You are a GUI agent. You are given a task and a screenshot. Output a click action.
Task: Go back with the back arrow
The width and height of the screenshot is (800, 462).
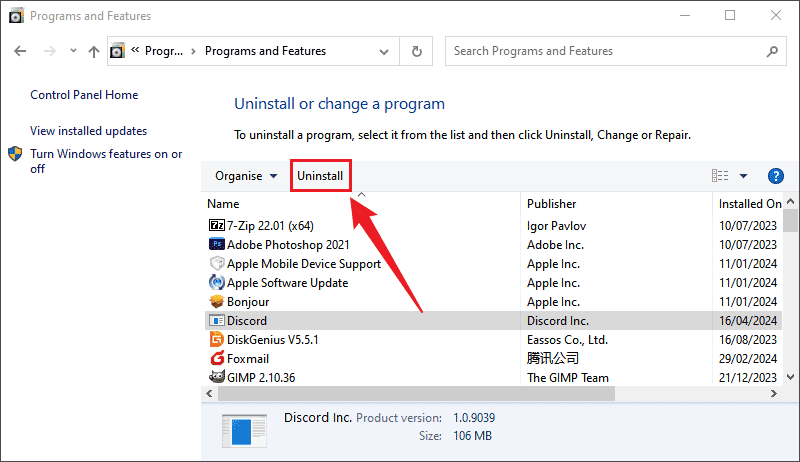point(20,51)
